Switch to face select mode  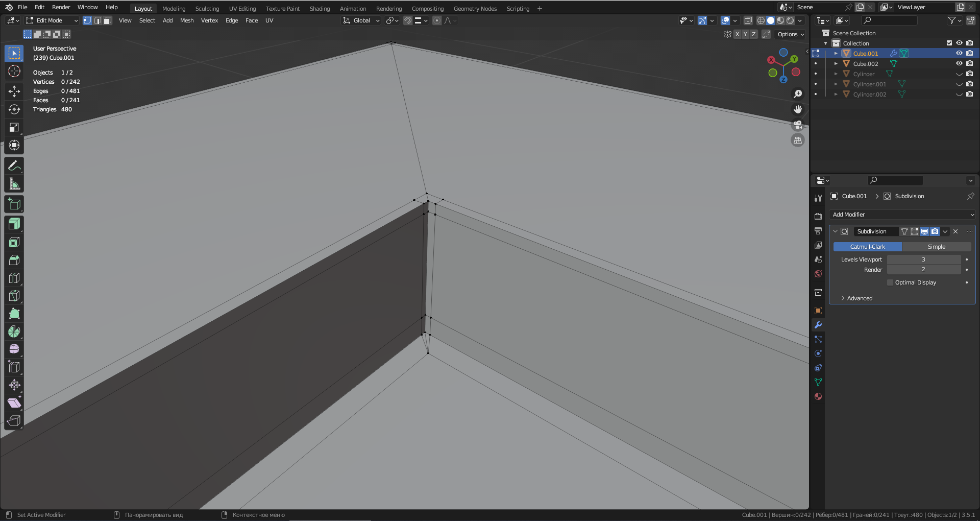(x=107, y=20)
